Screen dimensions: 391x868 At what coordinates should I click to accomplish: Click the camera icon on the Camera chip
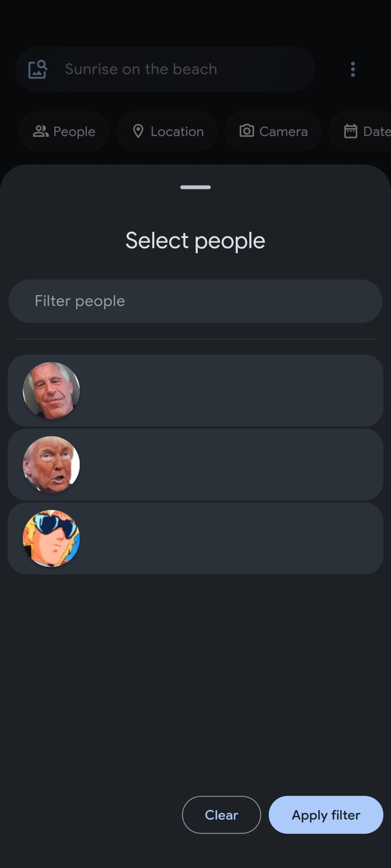[247, 131]
